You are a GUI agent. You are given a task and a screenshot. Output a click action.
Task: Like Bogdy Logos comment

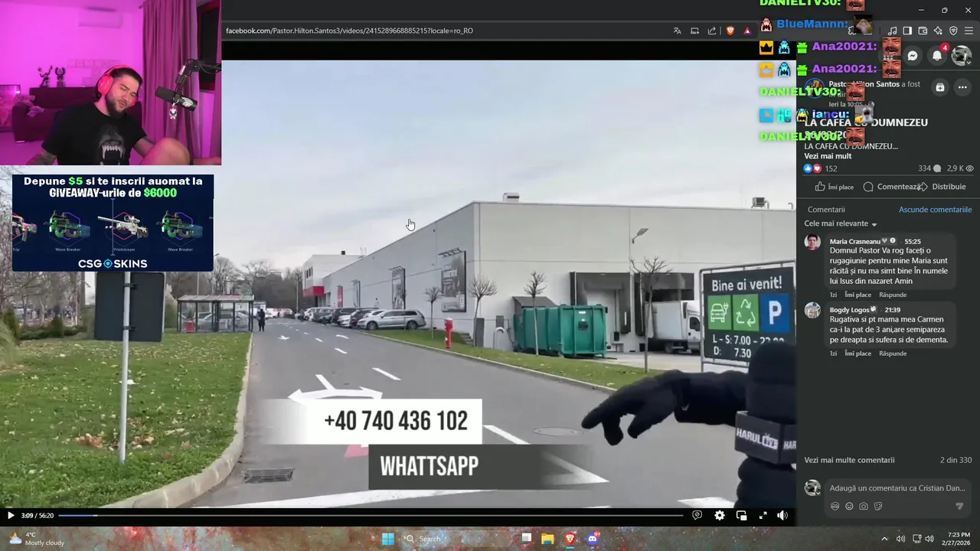(857, 354)
